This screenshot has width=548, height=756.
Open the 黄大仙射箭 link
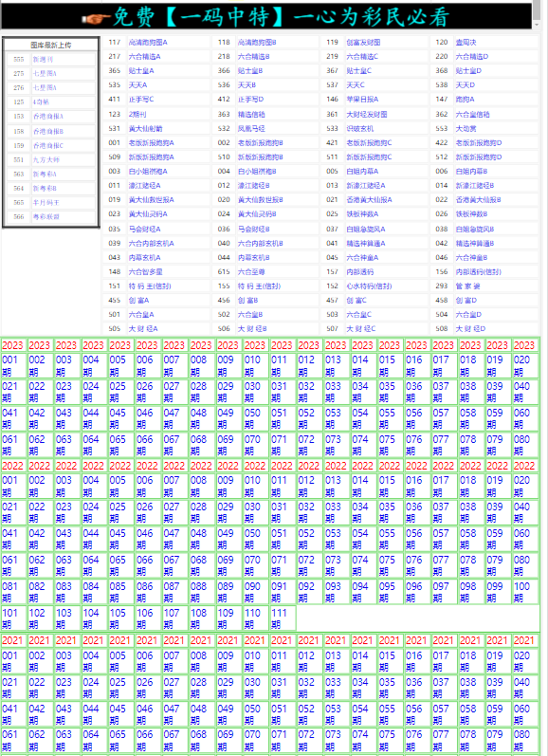[146, 129]
